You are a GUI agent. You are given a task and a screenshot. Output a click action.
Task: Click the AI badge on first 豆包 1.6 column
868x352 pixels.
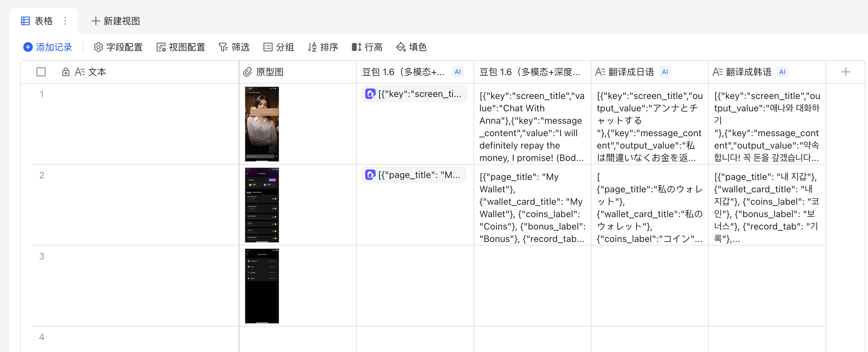click(x=457, y=72)
